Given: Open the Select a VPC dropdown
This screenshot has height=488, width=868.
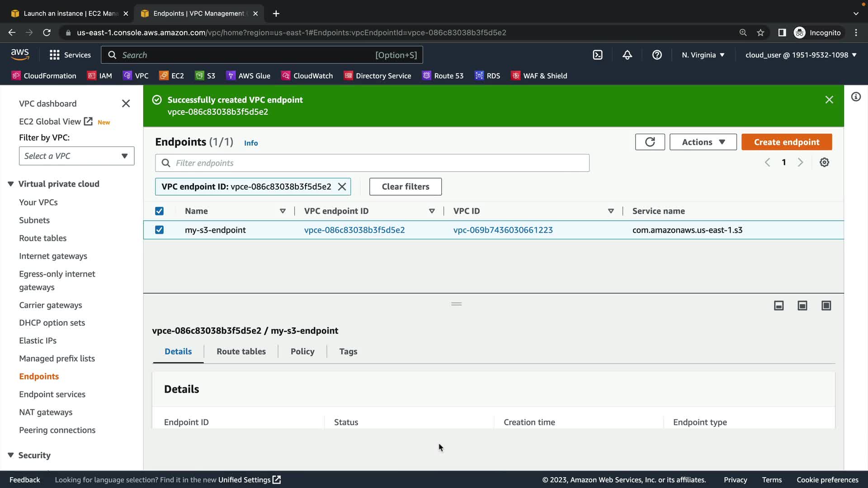Looking at the screenshot, I should (76, 156).
